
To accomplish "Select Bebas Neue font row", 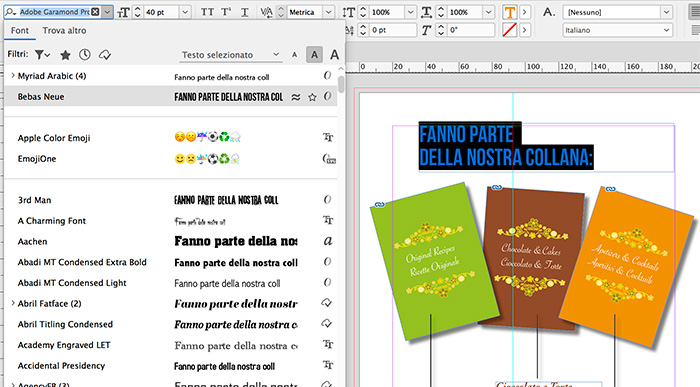I will pyautogui.click(x=171, y=96).
